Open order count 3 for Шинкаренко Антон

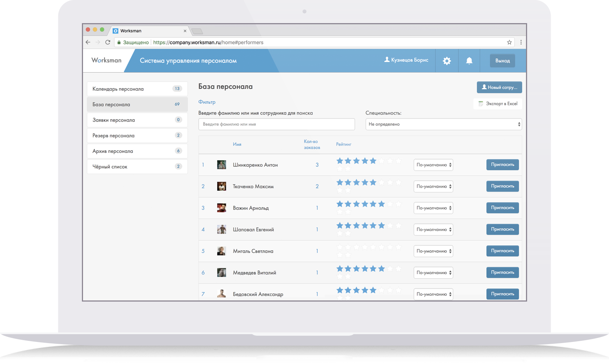[317, 165]
